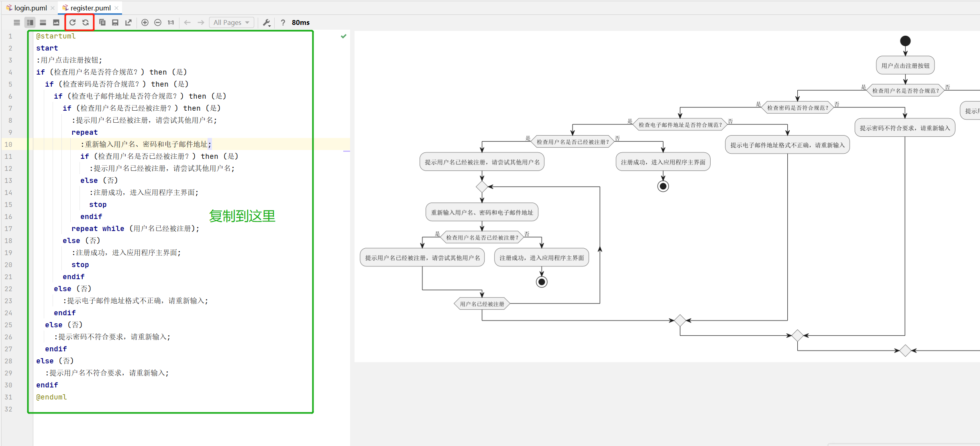Viewport: 980px width, 446px height.
Task: Open the All Pages dropdown
Action: coord(231,22)
